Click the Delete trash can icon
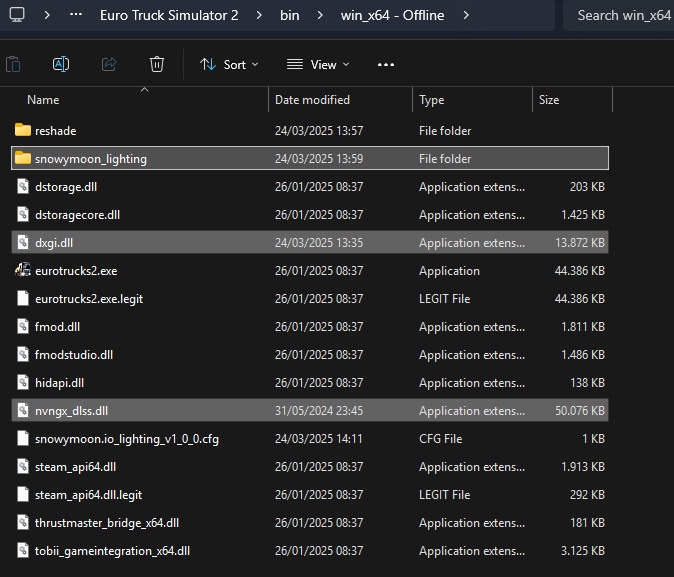 click(x=156, y=64)
